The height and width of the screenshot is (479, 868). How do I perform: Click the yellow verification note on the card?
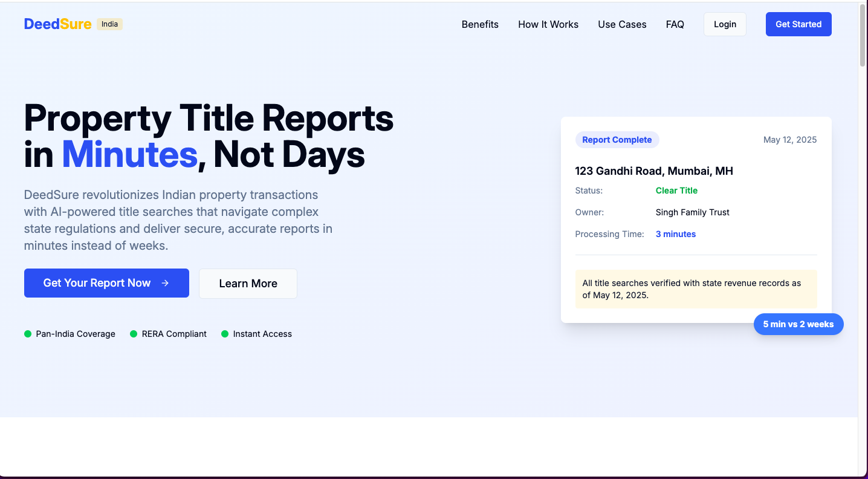(x=696, y=289)
